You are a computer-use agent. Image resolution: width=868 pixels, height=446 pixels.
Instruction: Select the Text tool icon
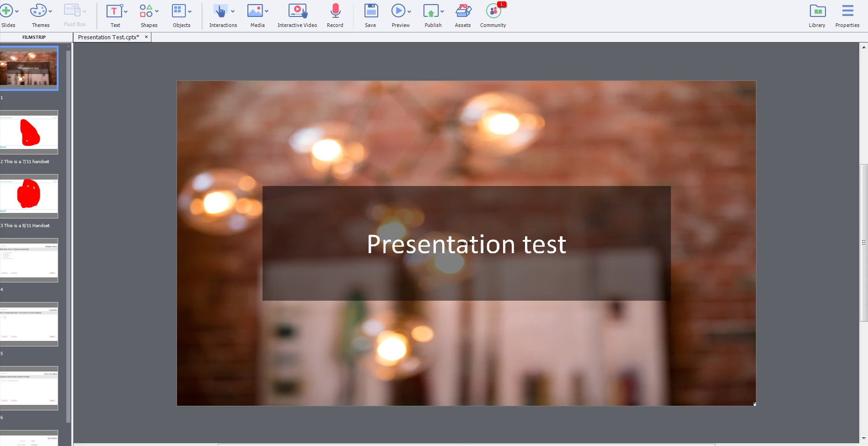114,11
